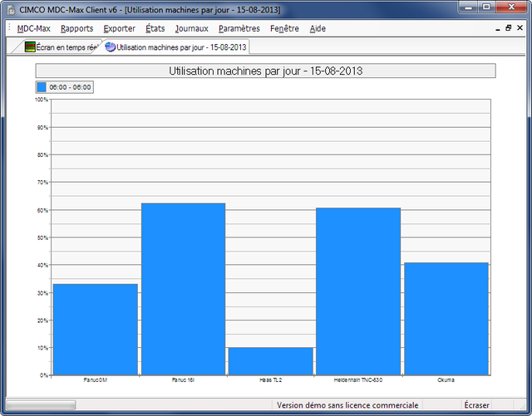
Task: Select the Heidenhain TNC-630 bar
Action: coord(358,291)
